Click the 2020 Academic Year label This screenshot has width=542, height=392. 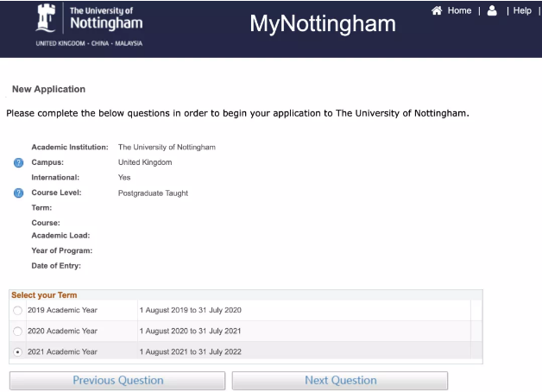[x=62, y=332]
